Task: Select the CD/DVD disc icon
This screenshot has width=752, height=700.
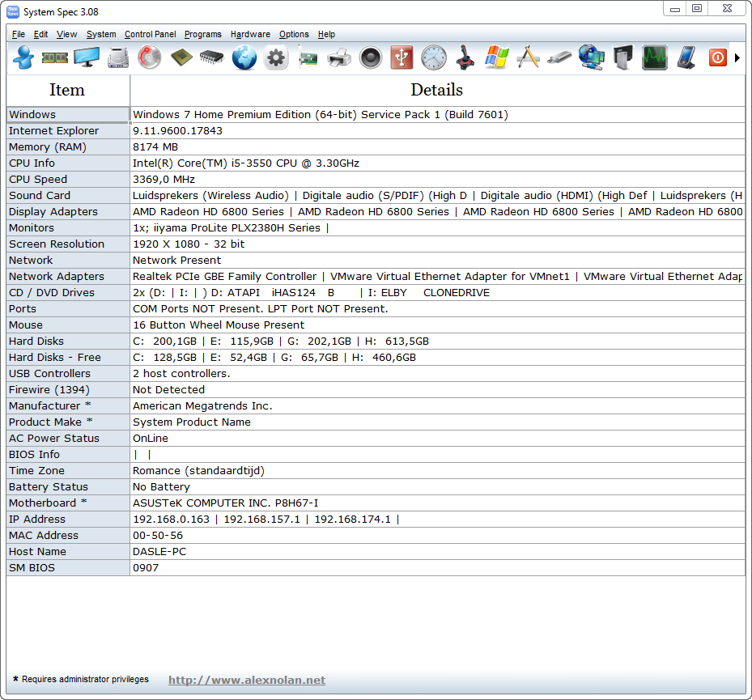Action: click(x=150, y=57)
